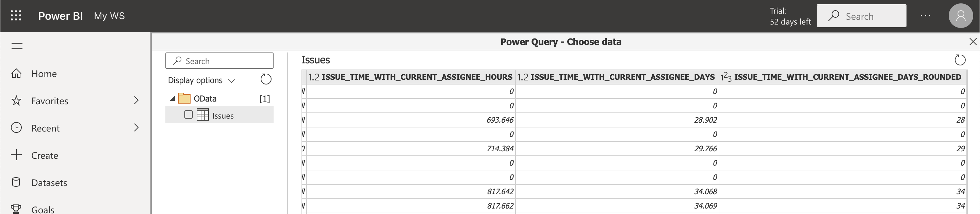
Task: Open the My WS workspace link
Action: click(x=109, y=16)
